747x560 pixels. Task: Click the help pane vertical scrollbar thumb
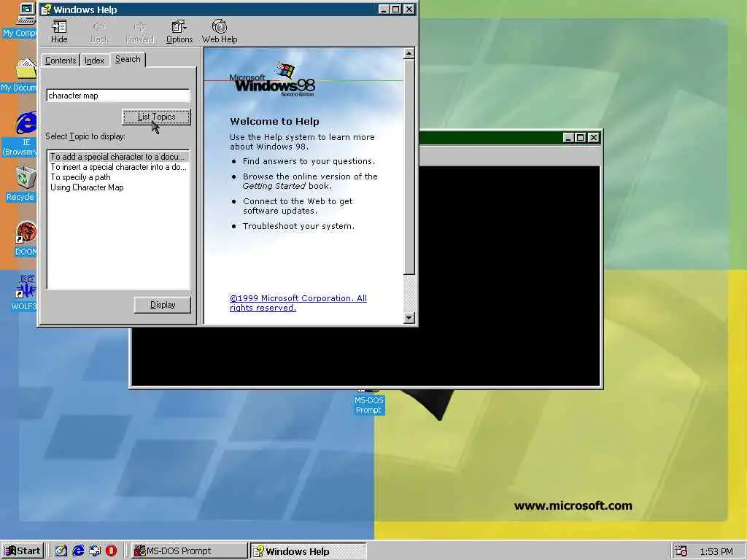point(409,167)
